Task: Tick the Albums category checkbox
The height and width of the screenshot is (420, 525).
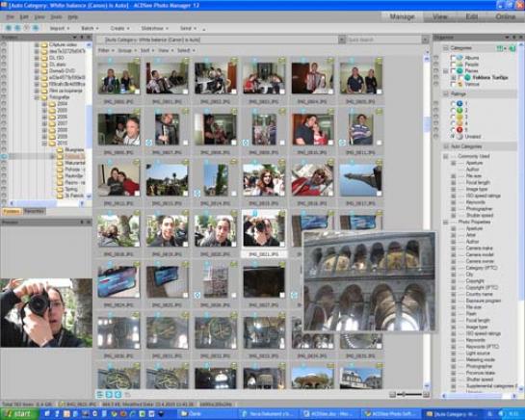Action: [x=454, y=58]
